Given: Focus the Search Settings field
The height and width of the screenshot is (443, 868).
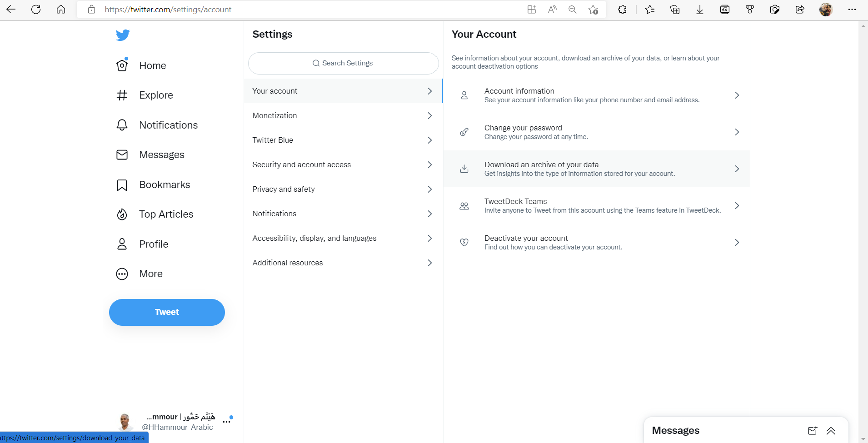Looking at the screenshot, I should tap(343, 63).
